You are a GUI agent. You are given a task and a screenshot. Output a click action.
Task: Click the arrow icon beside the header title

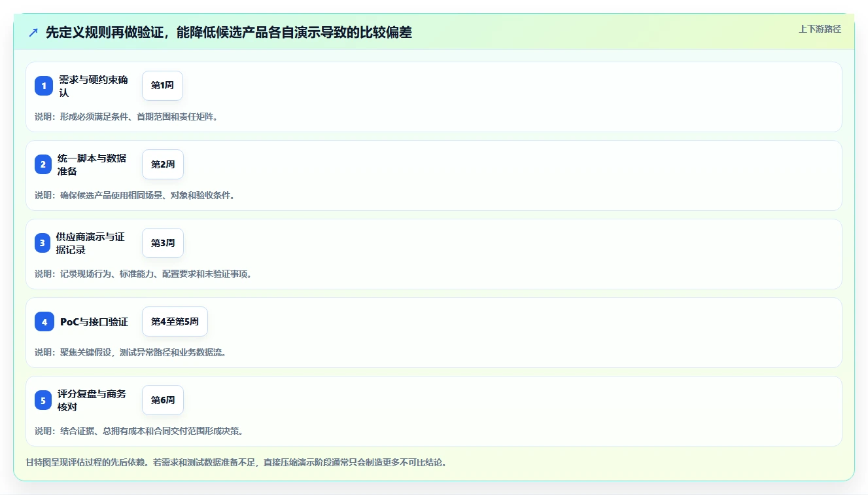tap(33, 32)
